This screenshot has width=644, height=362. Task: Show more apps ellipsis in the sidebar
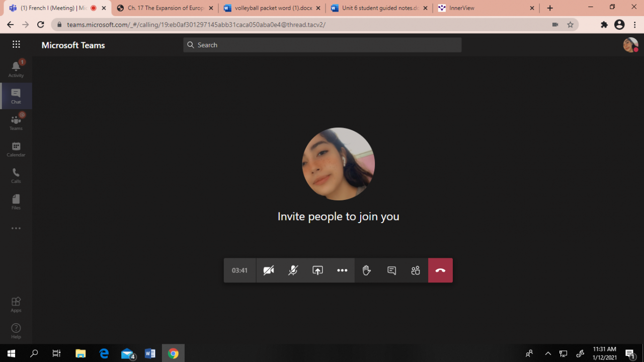(x=16, y=228)
